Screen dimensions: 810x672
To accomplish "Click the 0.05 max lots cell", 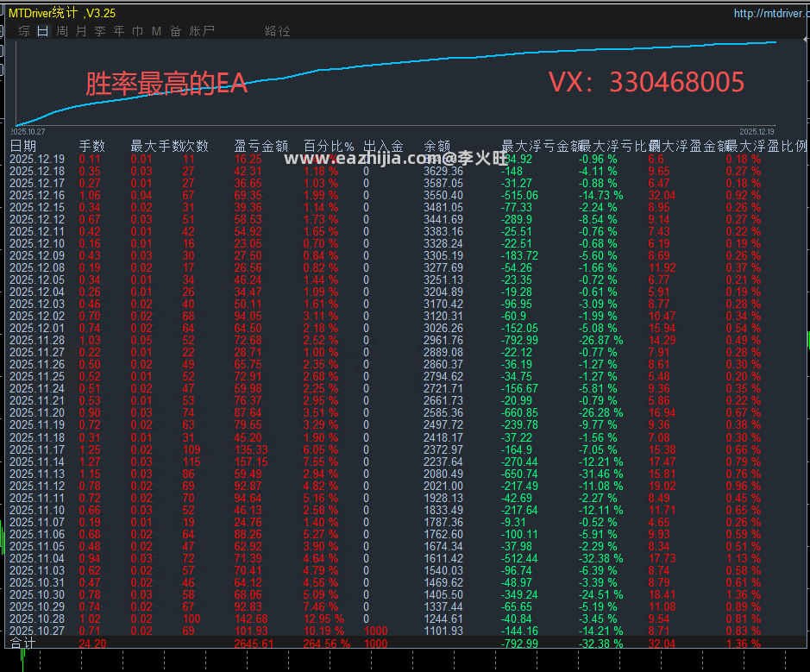I will click(x=141, y=341).
